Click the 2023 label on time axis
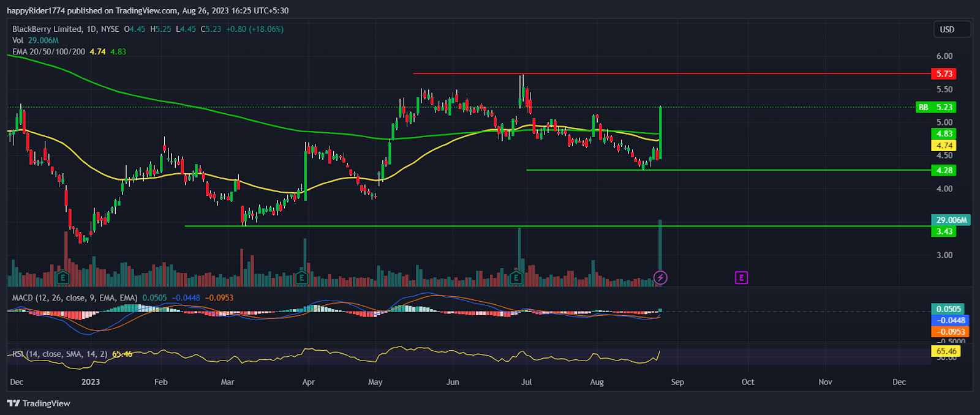 pos(91,382)
